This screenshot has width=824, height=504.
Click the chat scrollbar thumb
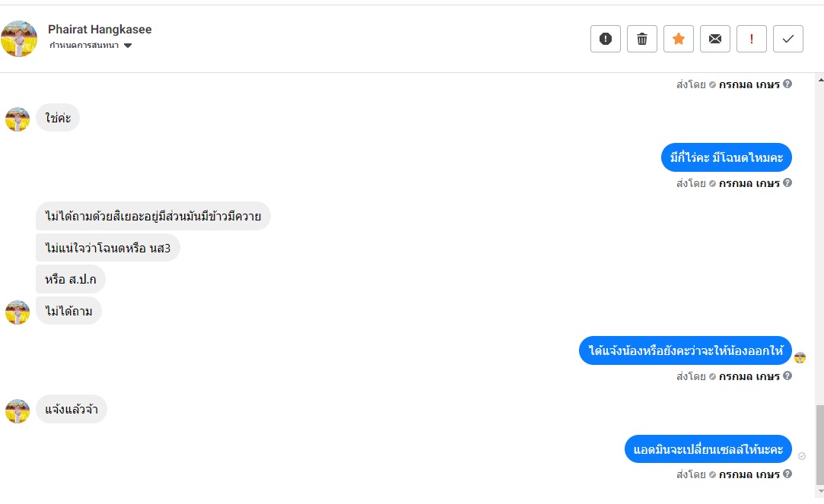pos(819,445)
